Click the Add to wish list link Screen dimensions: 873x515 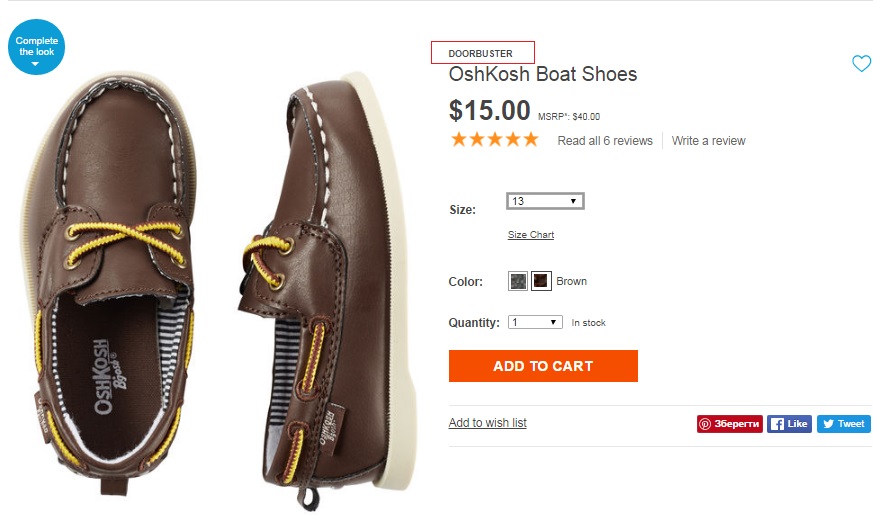487,423
